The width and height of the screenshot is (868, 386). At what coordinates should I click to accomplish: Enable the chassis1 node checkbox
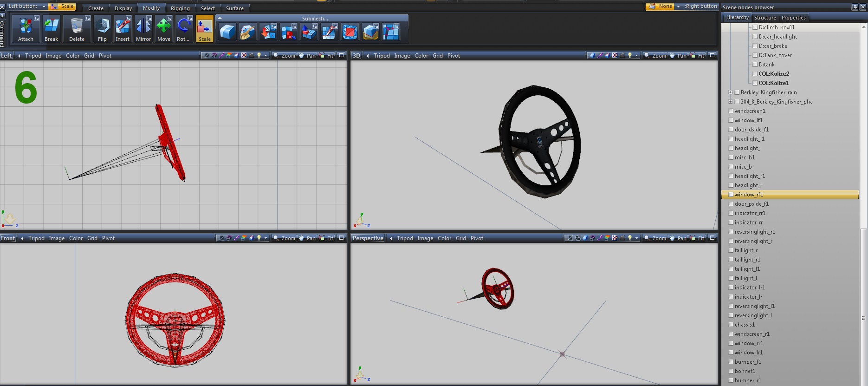[x=731, y=325]
